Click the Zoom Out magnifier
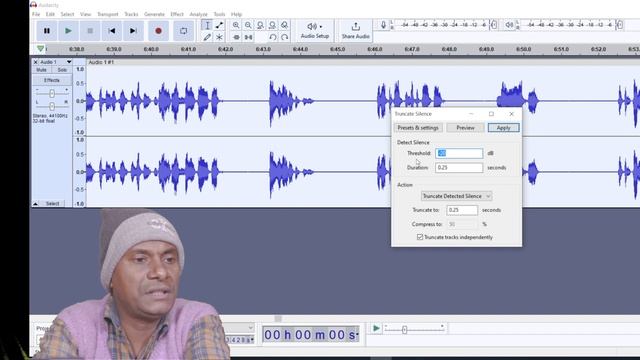This screenshot has height=360, width=640. [248, 25]
